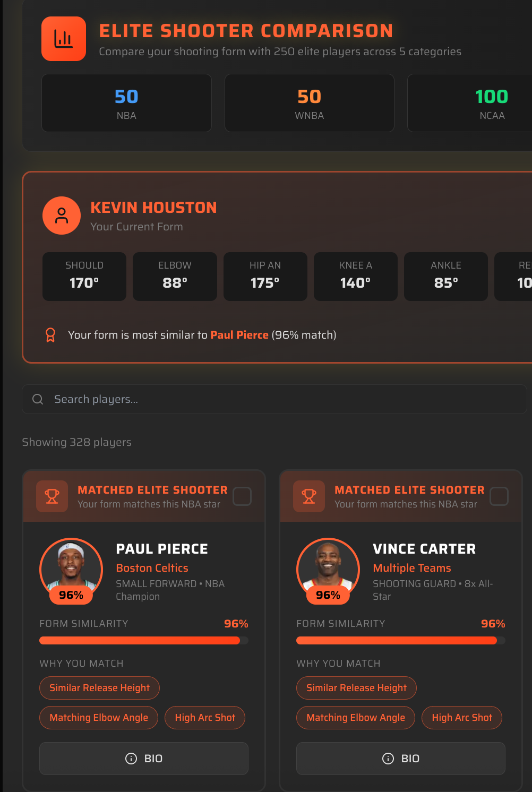Click the info icon inside Paul Pierce's BIO button
The image size is (532, 792).
[x=131, y=759]
